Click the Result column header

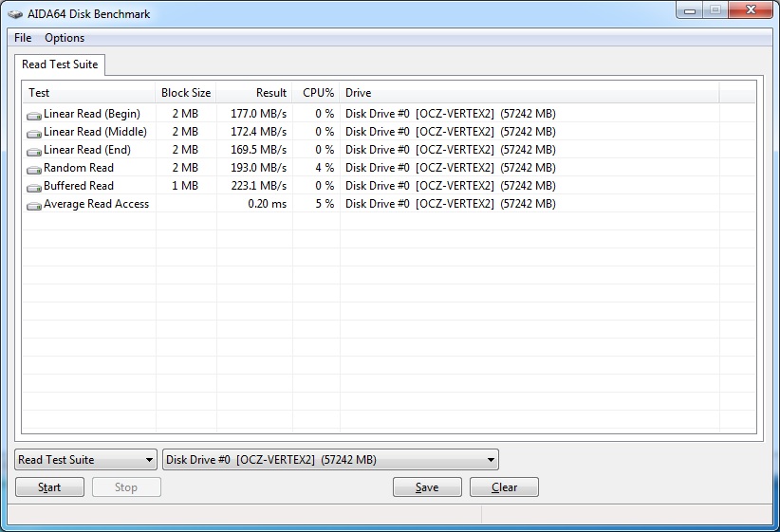(254, 93)
